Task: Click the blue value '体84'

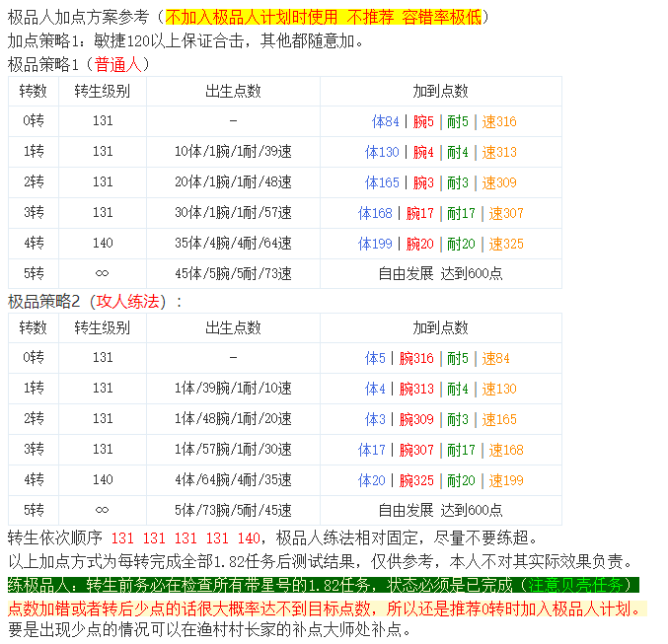Action: click(x=385, y=122)
